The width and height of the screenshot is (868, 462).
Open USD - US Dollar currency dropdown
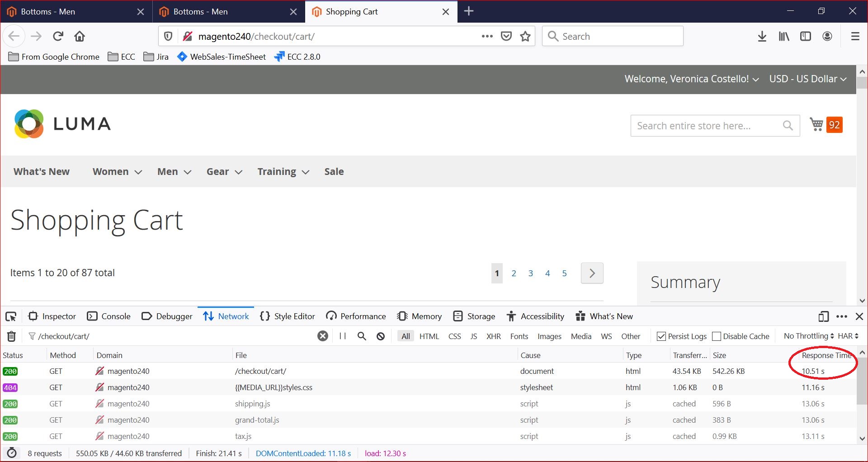pyautogui.click(x=808, y=79)
